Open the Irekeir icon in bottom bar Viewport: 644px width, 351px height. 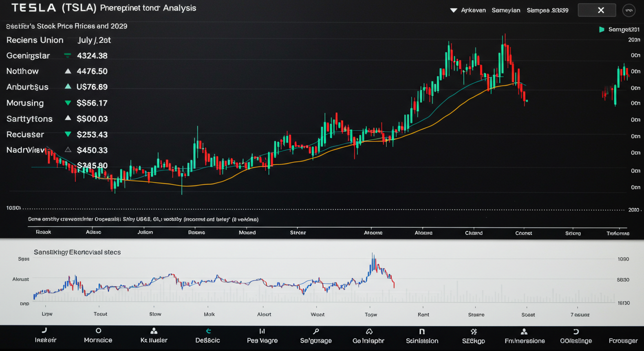click(x=44, y=330)
